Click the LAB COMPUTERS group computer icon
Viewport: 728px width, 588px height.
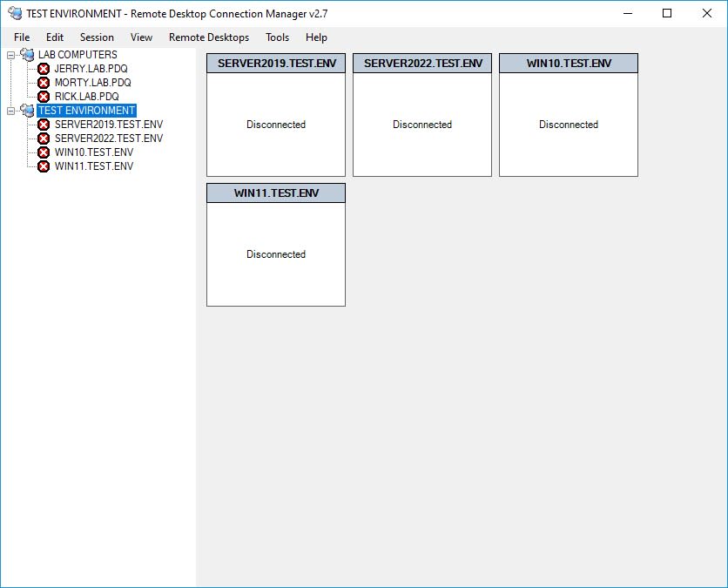coord(27,55)
